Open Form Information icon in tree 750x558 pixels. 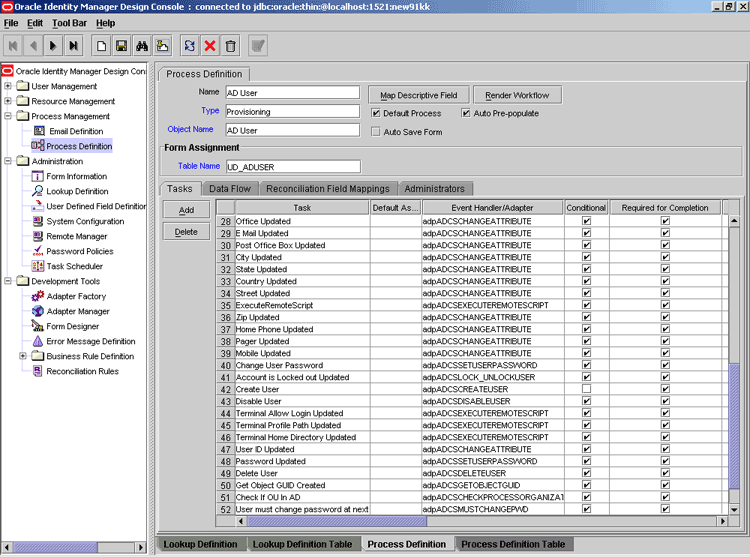[37, 176]
